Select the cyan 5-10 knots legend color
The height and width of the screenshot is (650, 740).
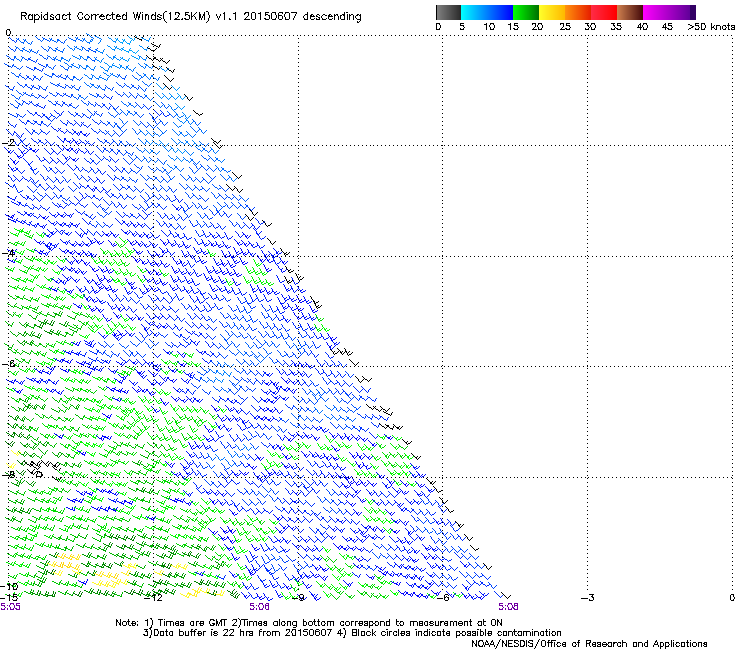click(474, 12)
